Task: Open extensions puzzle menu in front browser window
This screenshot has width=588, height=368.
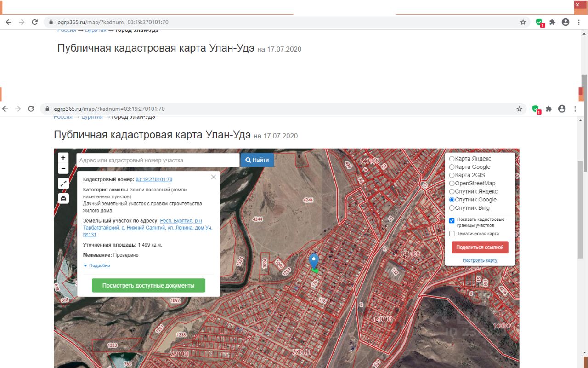Action: (548, 109)
